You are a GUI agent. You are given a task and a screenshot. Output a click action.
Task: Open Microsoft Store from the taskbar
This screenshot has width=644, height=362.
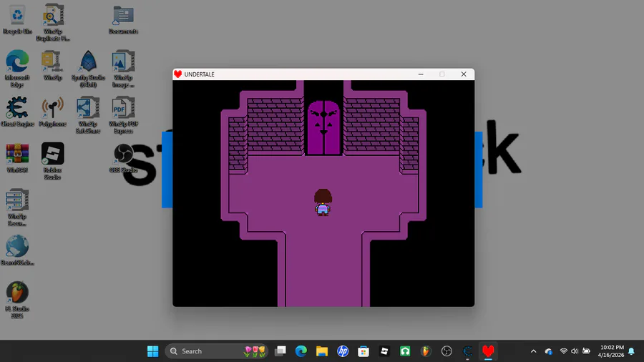point(364,351)
